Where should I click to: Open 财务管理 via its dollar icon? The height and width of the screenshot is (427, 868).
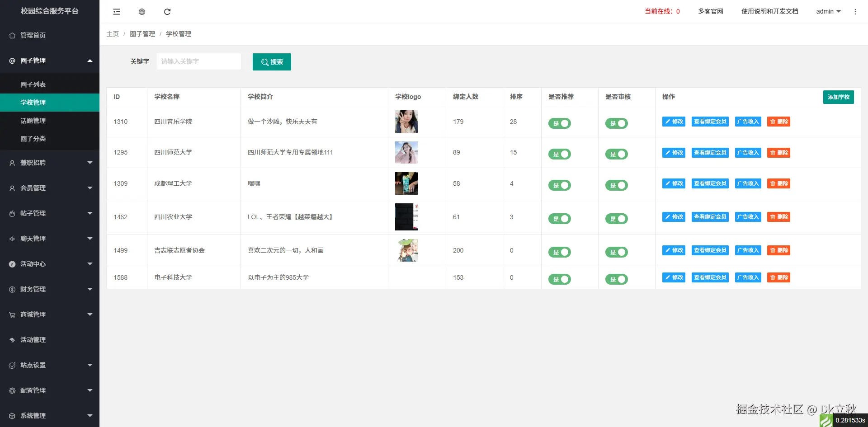click(12, 289)
